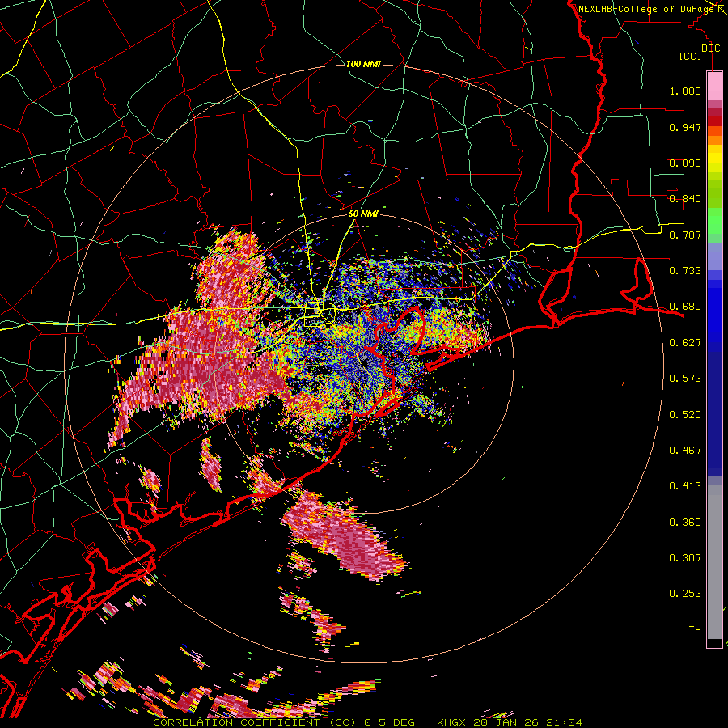
Task: Click the 50 NMI range ring label
Action: click(363, 214)
